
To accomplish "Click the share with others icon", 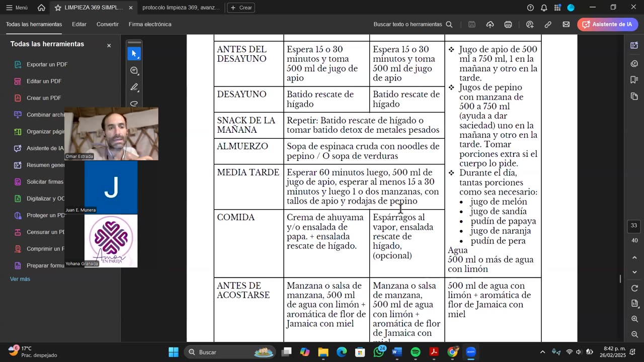I will point(530,24).
